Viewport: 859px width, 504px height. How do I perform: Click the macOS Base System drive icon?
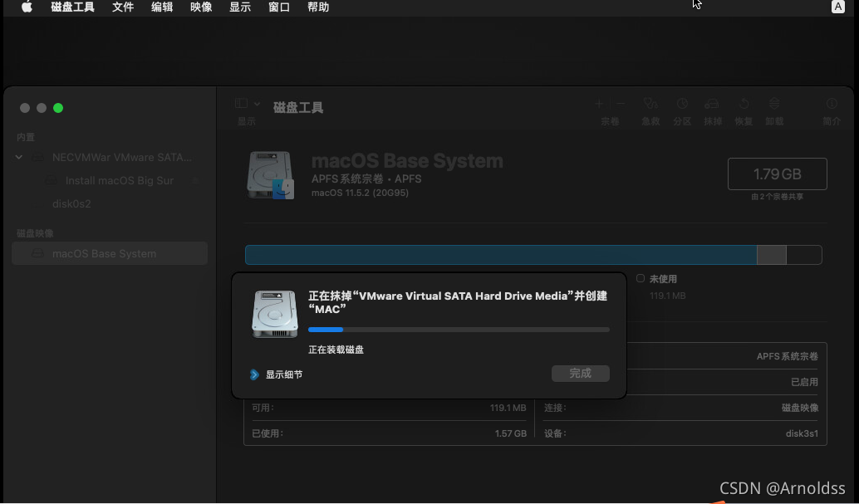(271, 175)
